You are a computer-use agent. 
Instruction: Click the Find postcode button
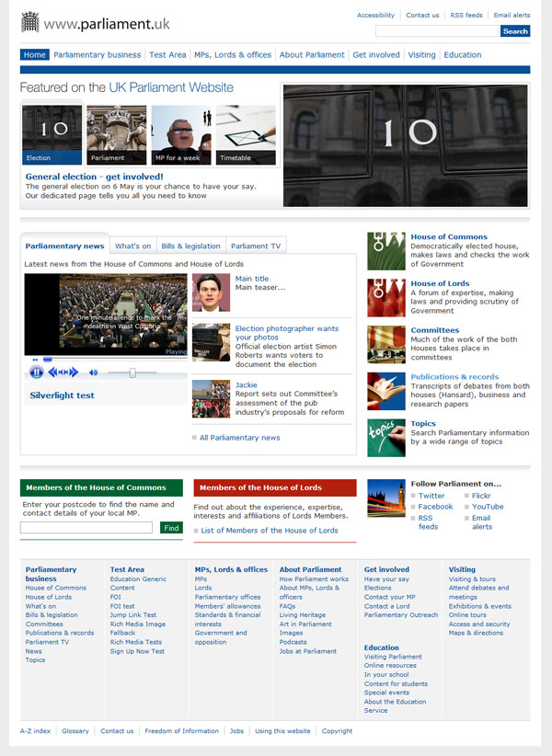tap(171, 528)
